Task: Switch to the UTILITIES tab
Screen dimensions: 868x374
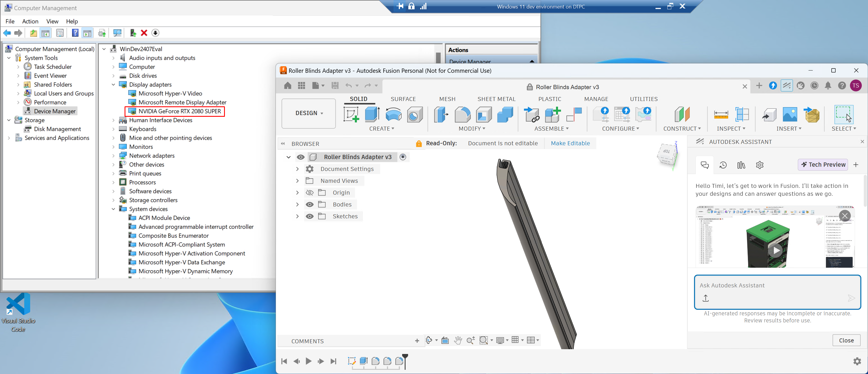Action: pos(644,99)
